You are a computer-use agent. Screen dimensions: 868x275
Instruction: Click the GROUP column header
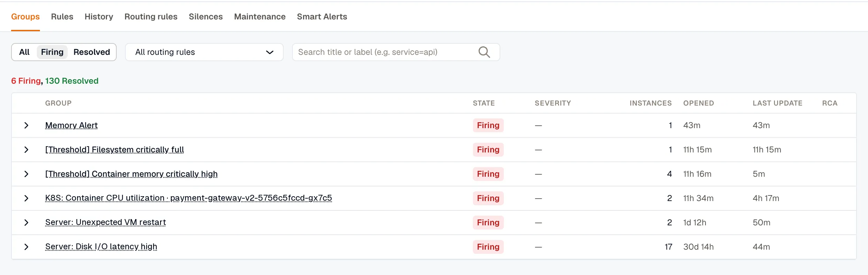pos(58,103)
